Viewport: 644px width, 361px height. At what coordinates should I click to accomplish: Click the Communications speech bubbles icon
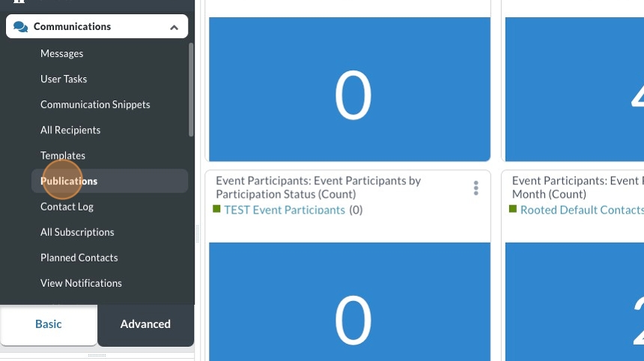point(20,27)
